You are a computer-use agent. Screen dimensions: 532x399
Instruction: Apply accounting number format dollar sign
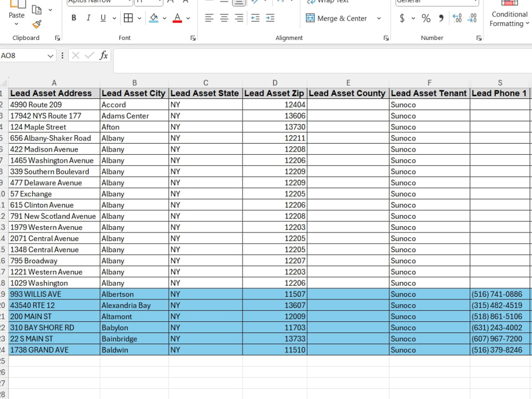(402, 18)
